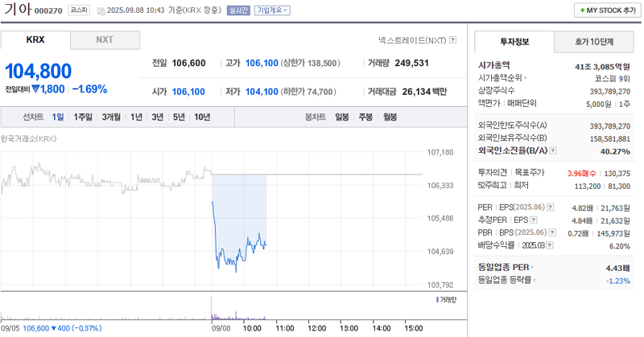Click help icon next to PER EPS(2025.06)
The image size is (644, 337).
[x=551, y=208]
